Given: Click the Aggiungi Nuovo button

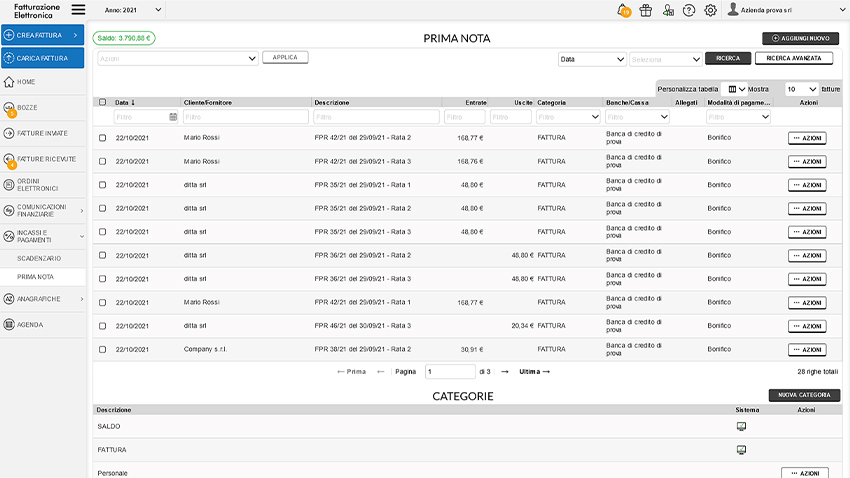Looking at the screenshot, I should tap(800, 38).
